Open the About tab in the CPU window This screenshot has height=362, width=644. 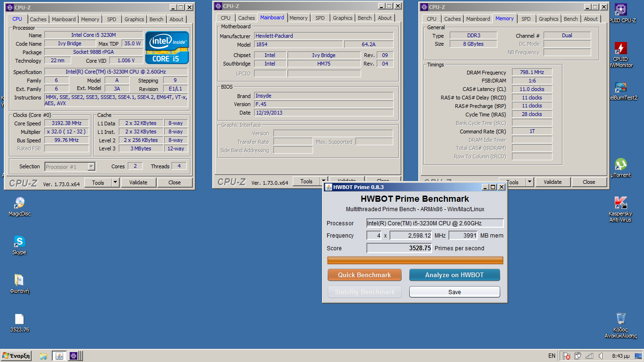pos(177,19)
